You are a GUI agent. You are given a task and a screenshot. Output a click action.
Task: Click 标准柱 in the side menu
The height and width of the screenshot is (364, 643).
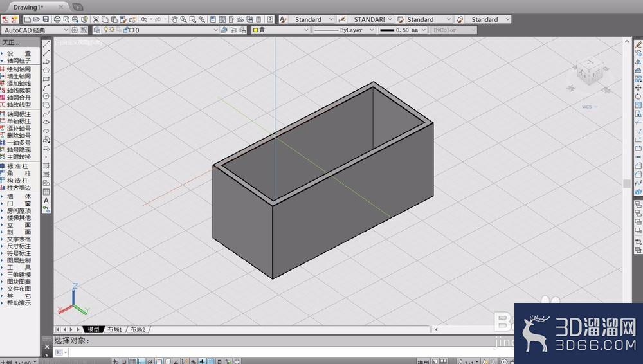17,166
